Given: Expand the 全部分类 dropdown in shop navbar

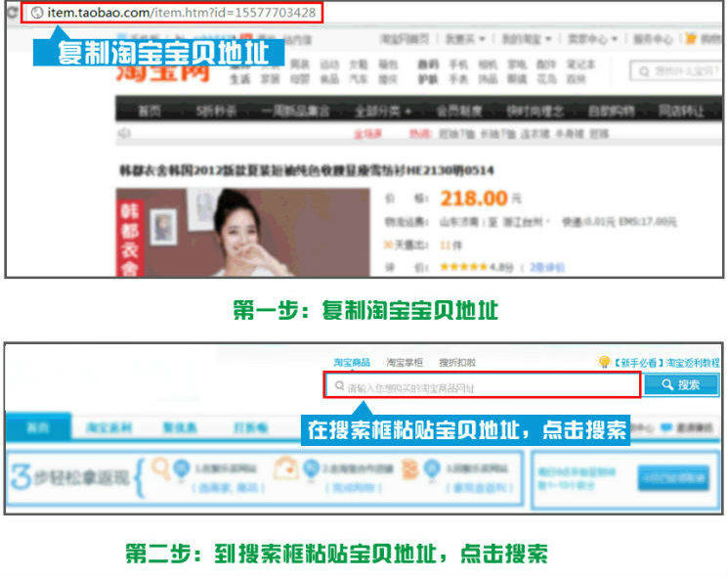Looking at the screenshot, I should [383, 111].
